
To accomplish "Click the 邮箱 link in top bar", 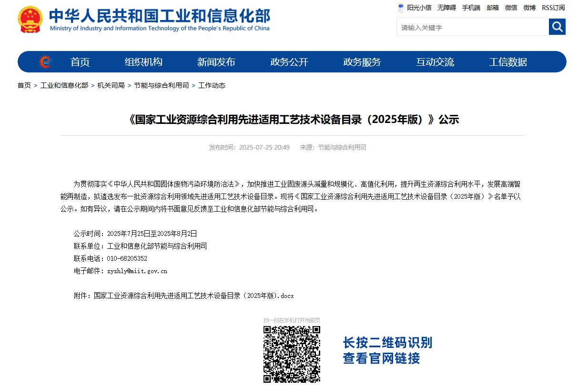I will tap(493, 8).
